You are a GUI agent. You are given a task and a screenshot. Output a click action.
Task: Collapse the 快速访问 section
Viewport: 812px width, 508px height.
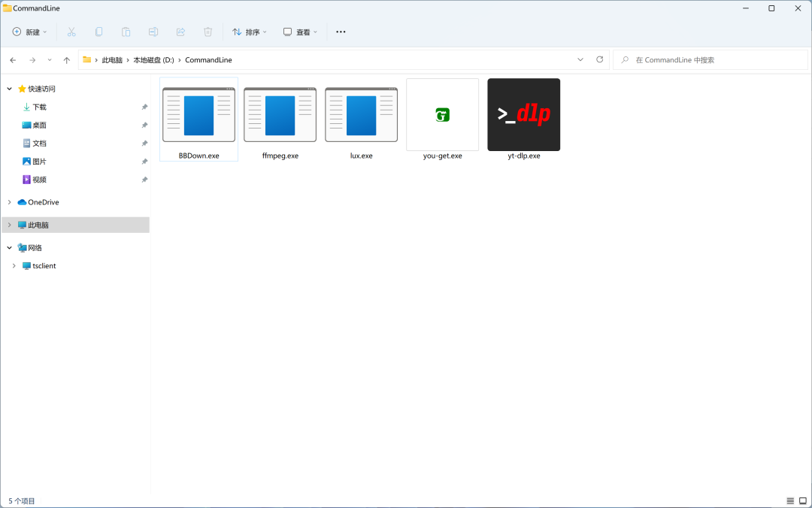click(9, 89)
